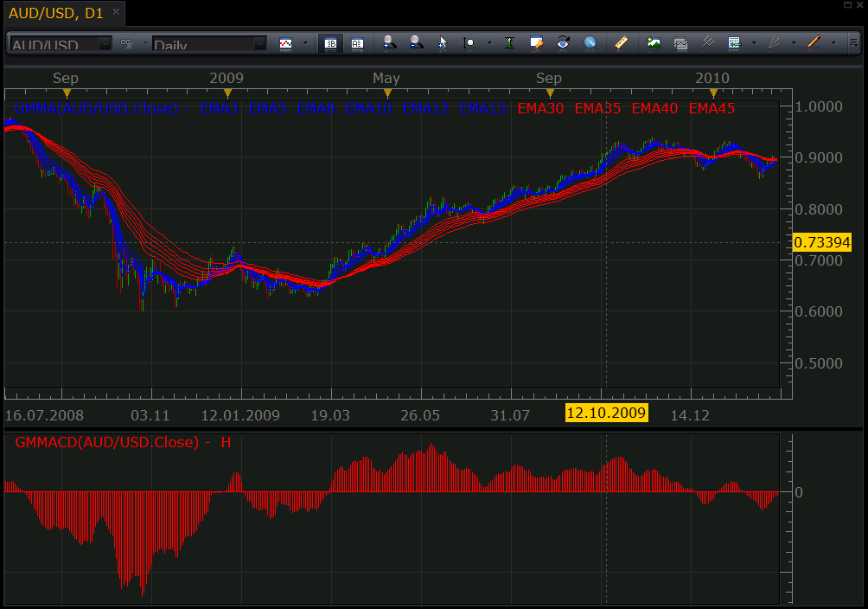Click the vertical zoom magnifier tool
Image resolution: width=868 pixels, height=609 pixels.
(469, 43)
